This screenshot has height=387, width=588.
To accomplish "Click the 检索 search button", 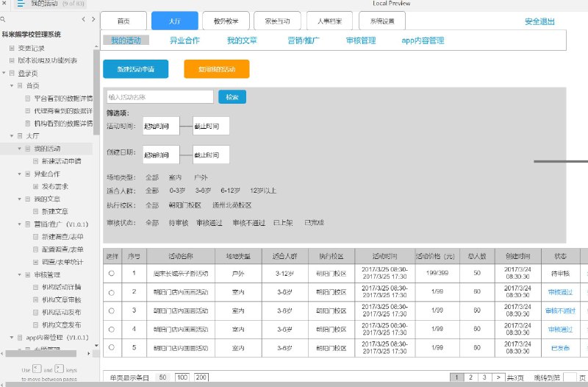I will (232, 97).
